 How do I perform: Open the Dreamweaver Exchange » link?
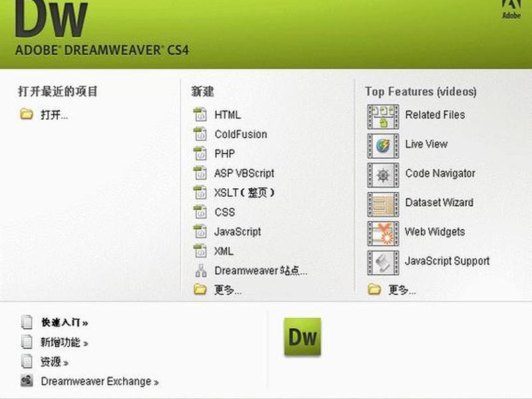(100, 381)
